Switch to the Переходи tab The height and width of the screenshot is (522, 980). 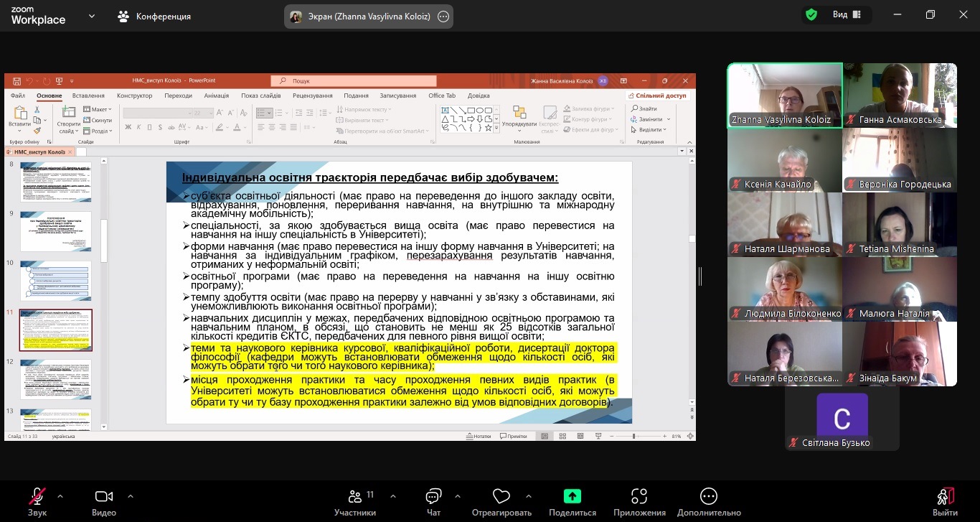point(178,95)
